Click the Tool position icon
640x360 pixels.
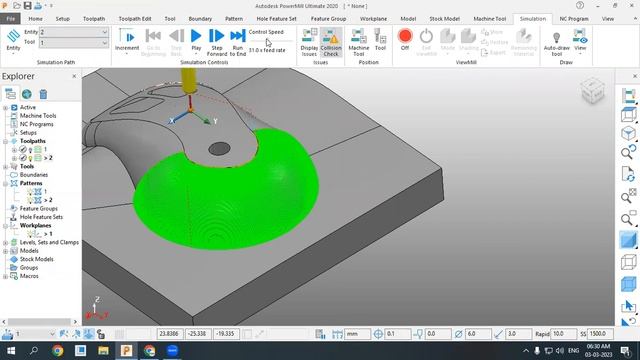[x=380, y=40]
